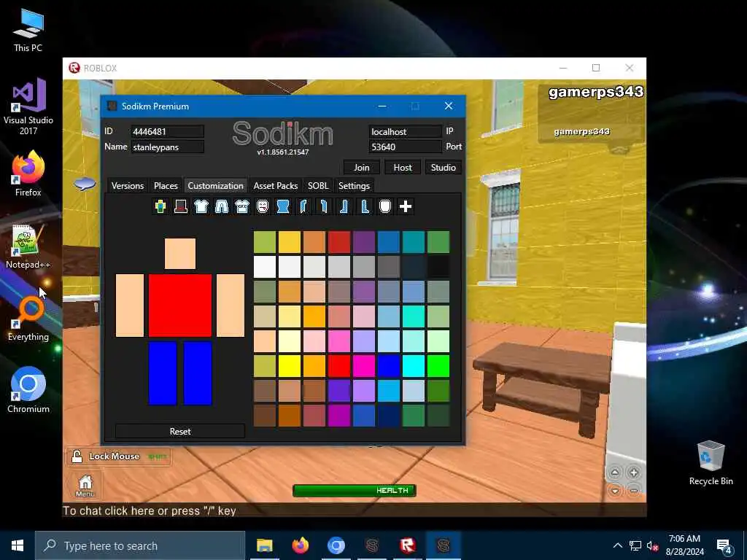Click the ID field containing 4446481
The width and height of the screenshot is (747, 560).
(x=167, y=131)
